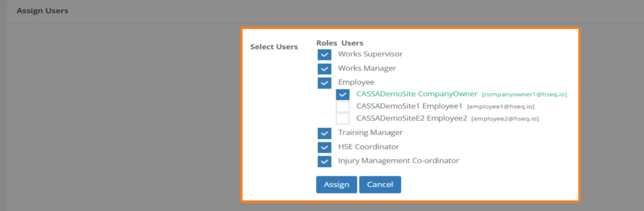Viewport: 644px width, 211px height.
Task: Uncheck the Works Manager checkbox
Action: (x=324, y=69)
